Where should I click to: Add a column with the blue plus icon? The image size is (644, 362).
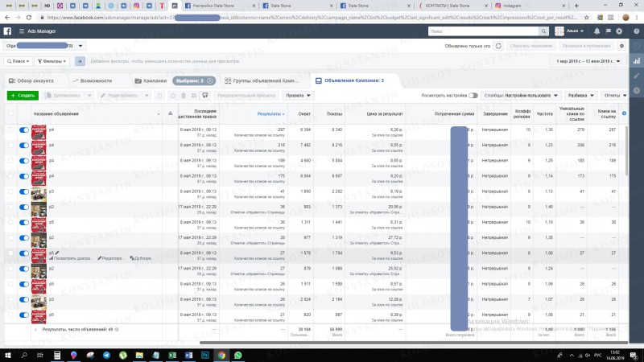pyautogui.click(x=624, y=113)
